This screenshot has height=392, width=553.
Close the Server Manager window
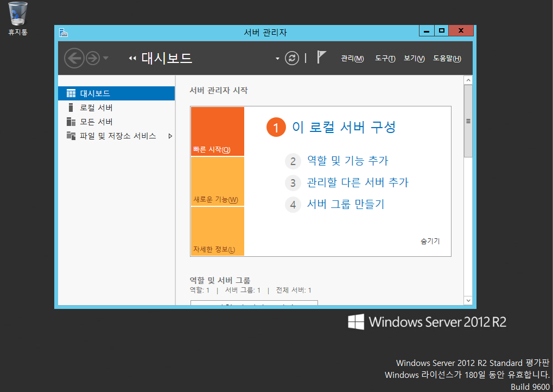coord(461,31)
